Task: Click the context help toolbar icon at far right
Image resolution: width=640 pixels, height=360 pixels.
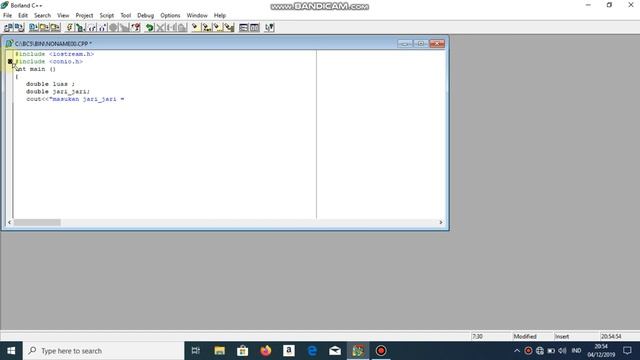Action: point(269,27)
